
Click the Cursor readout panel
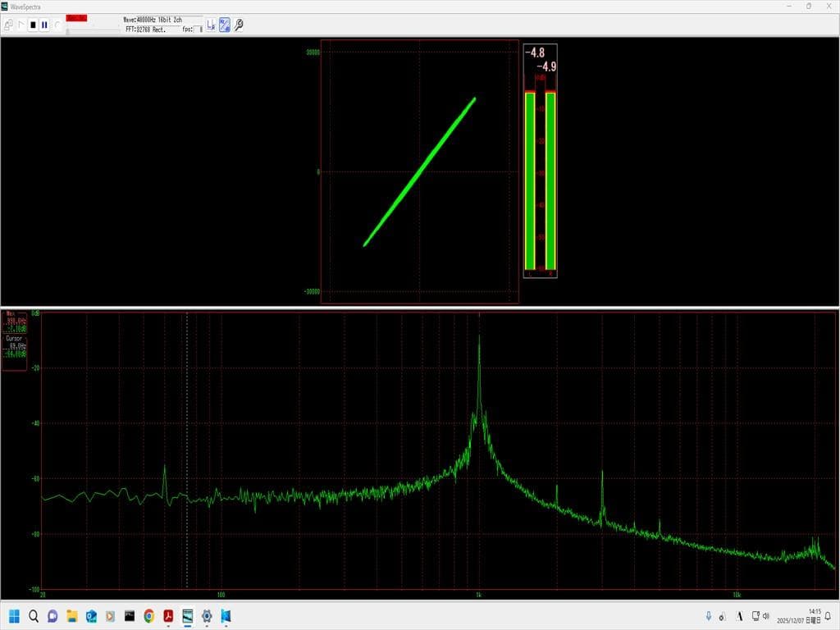point(15,346)
